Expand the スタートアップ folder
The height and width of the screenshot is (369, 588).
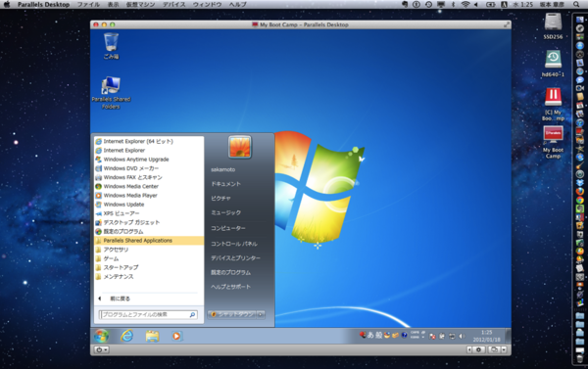pyautogui.click(x=149, y=267)
